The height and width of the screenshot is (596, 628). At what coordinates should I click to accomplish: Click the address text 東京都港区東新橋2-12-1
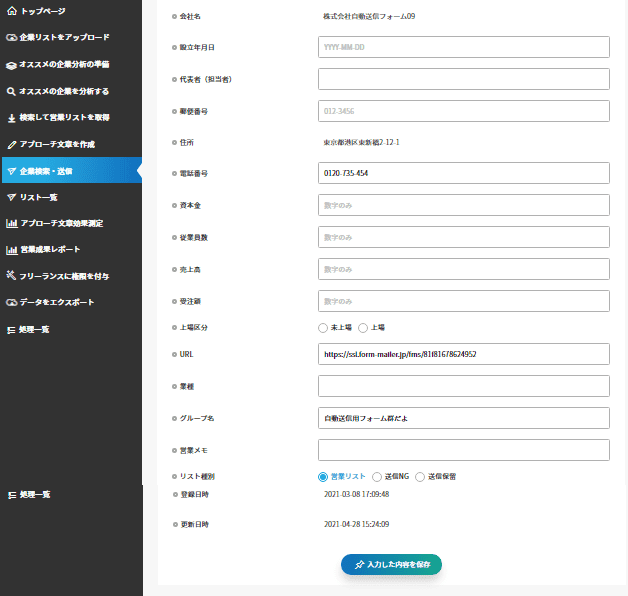pos(361,142)
